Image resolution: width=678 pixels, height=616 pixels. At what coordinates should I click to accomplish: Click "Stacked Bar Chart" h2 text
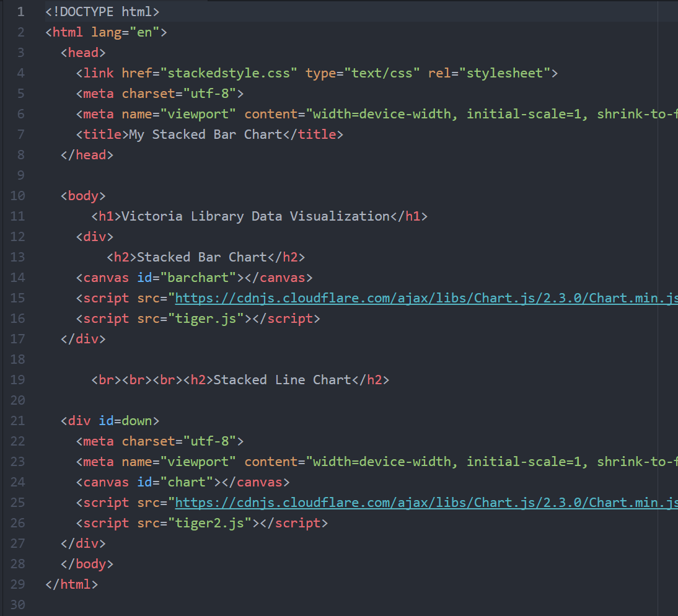pyautogui.click(x=202, y=257)
